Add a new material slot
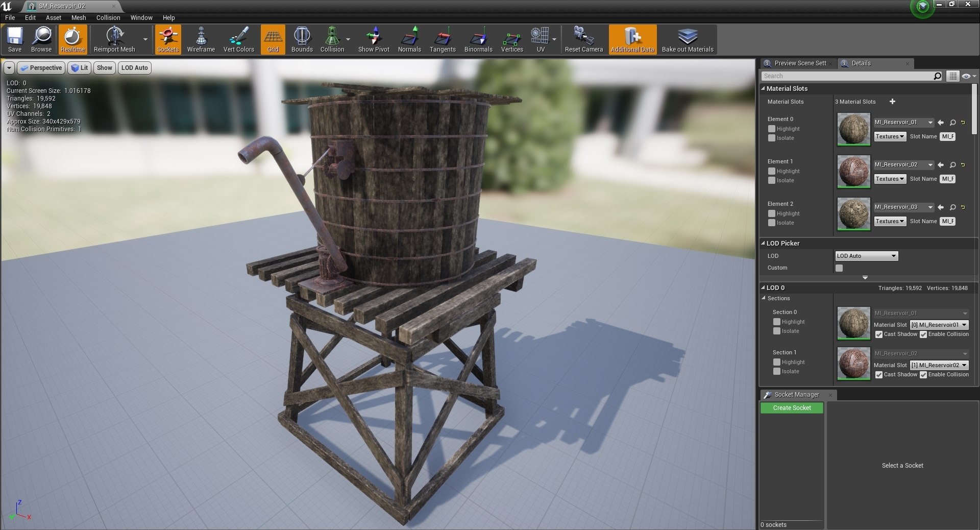This screenshot has width=980, height=530. (892, 102)
